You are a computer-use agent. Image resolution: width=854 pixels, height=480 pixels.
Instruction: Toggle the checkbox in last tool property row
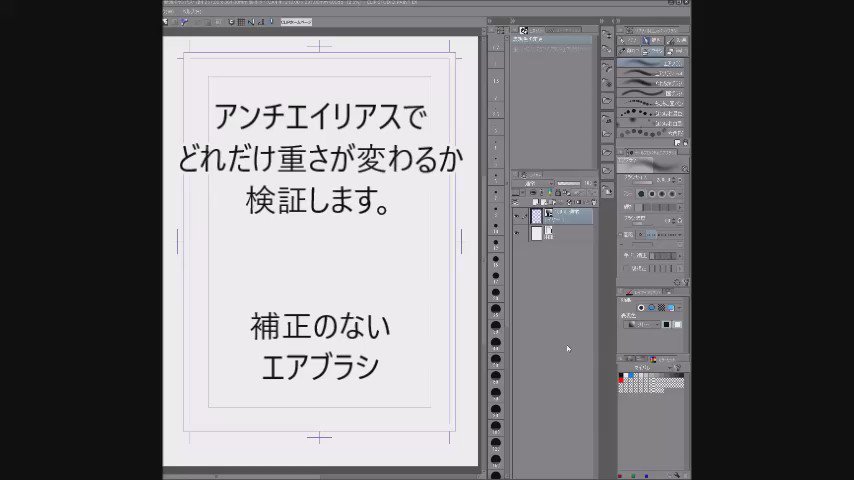(626, 268)
